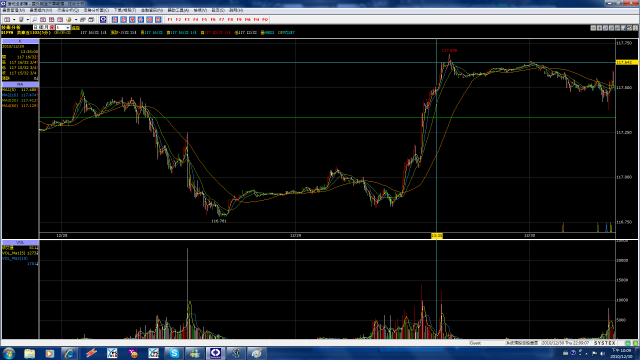The width and height of the screenshot is (640, 360).
Task: Open Skype from the taskbar
Action: [174, 353]
